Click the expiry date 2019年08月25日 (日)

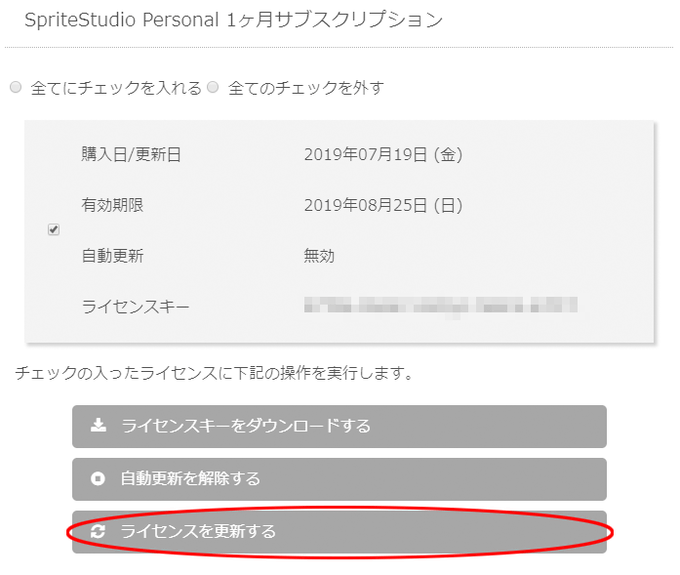coord(383,206)
